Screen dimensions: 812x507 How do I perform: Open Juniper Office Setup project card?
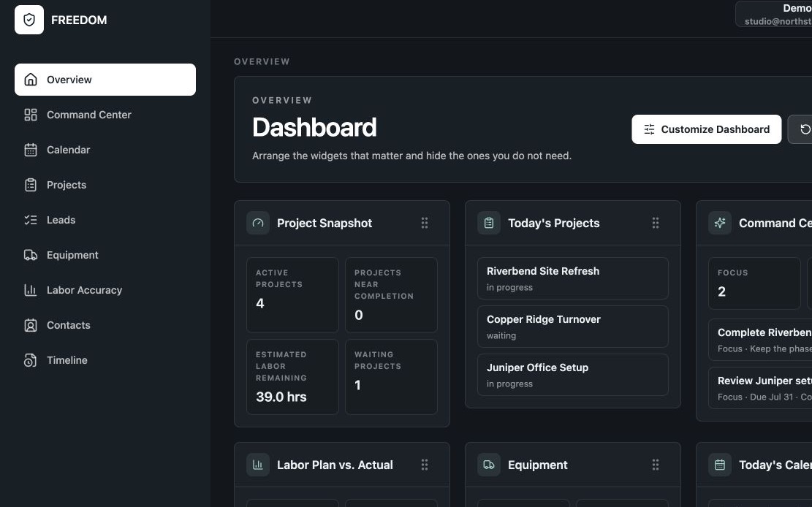coord(573,375)
